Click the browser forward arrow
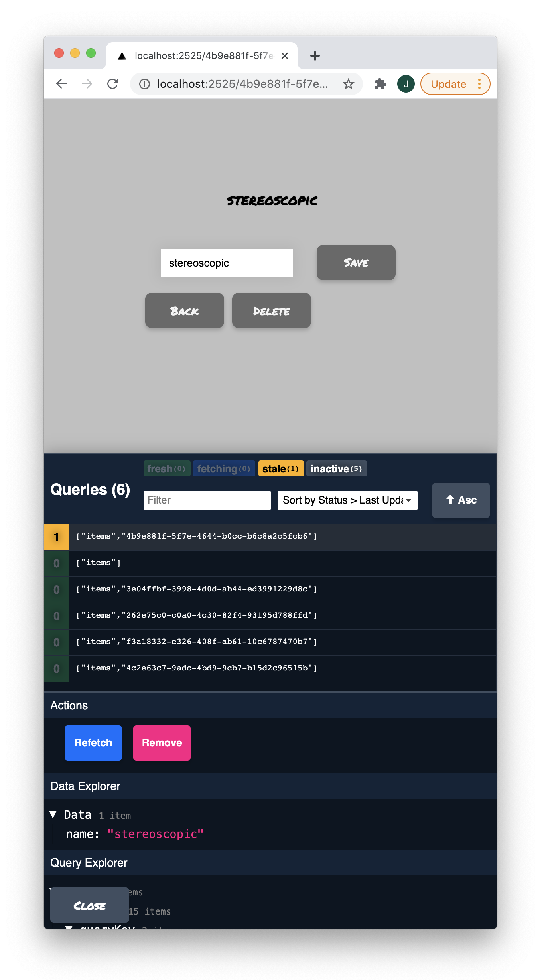The image size is (548, 980). click(x=87, y=84)
